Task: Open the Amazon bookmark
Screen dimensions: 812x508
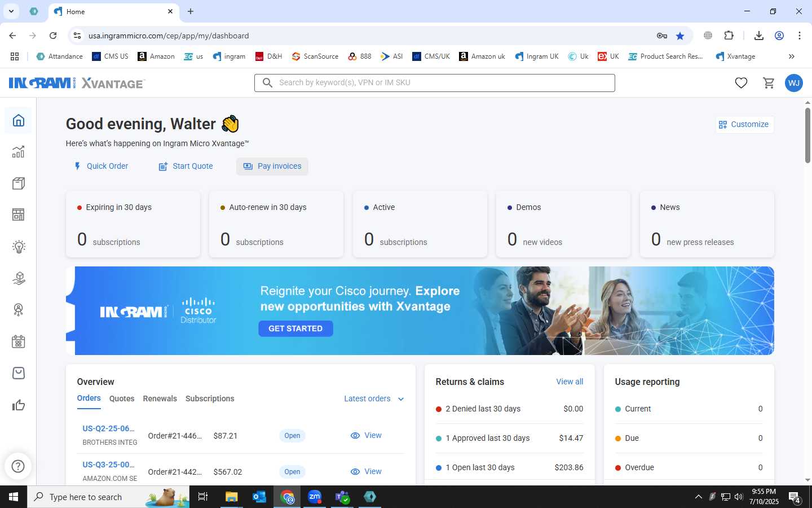Action: [x=156, y=56]
